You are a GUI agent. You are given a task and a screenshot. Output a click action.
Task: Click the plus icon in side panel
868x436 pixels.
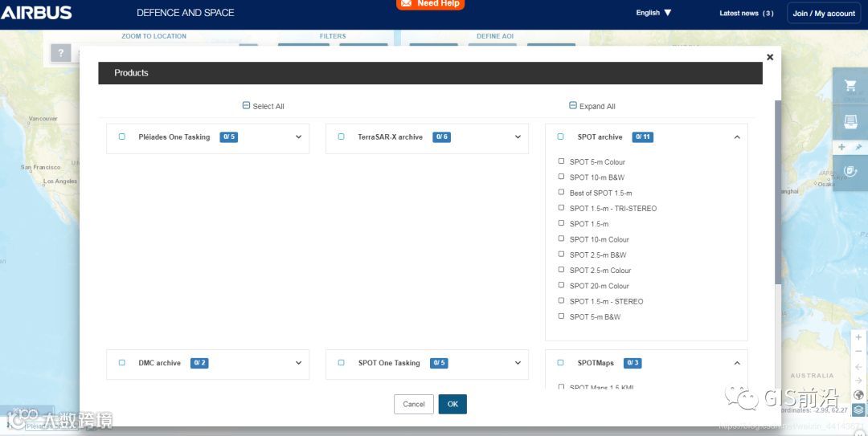tap(841, 147)
